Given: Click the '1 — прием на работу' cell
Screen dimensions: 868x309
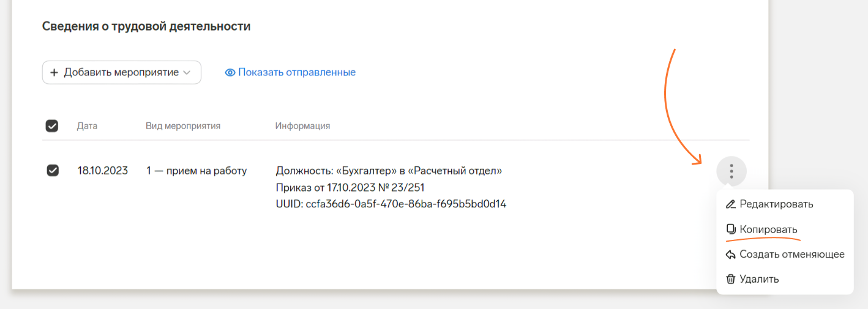Looking at the screenshot, I should (196, 171).
